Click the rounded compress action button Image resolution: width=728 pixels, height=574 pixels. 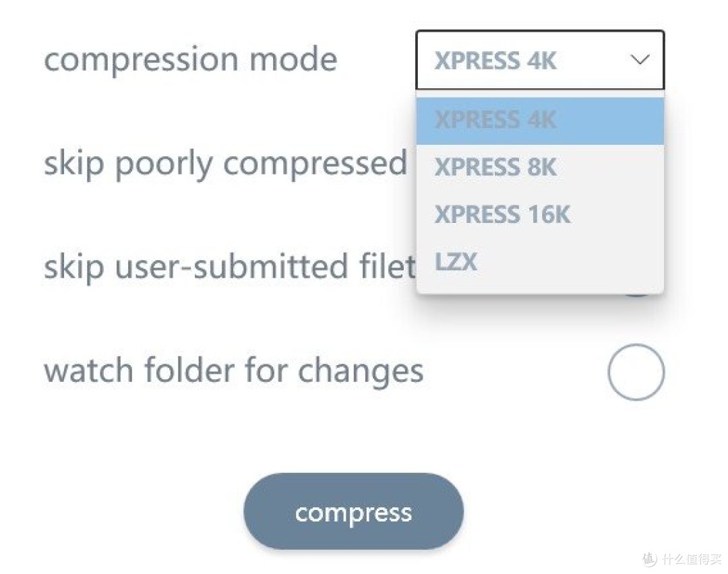(x=353, y=511)
